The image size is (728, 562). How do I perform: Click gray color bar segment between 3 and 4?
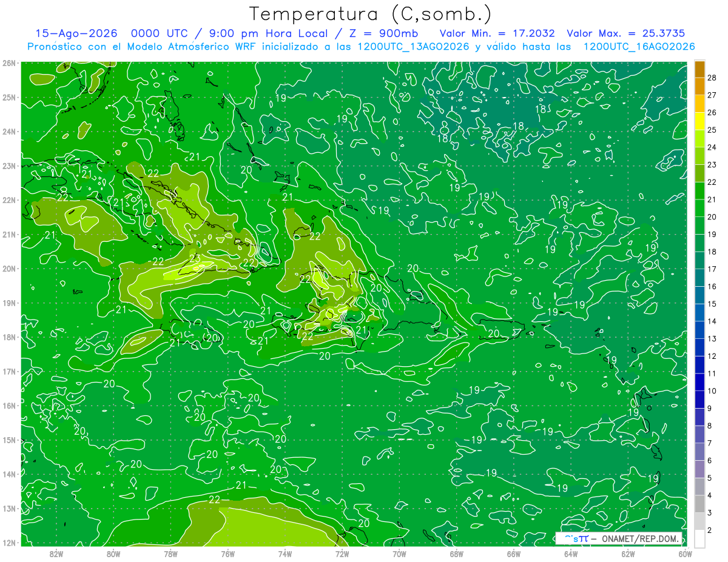(x=699, y=504)
